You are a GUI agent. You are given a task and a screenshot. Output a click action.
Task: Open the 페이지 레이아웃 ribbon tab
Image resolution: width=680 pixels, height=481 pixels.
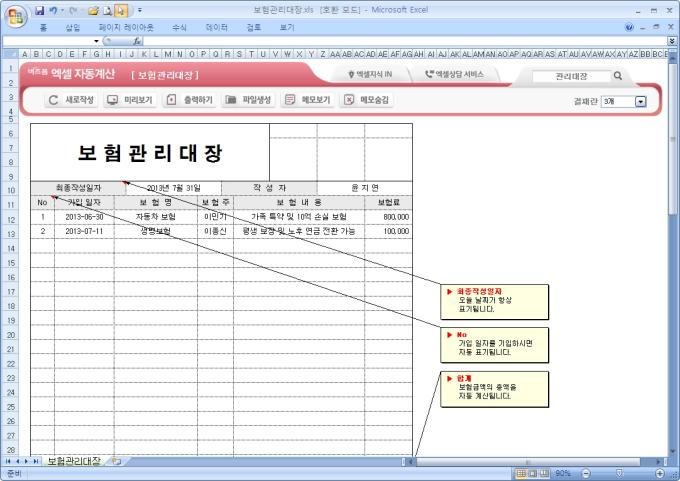coord(126,27)
